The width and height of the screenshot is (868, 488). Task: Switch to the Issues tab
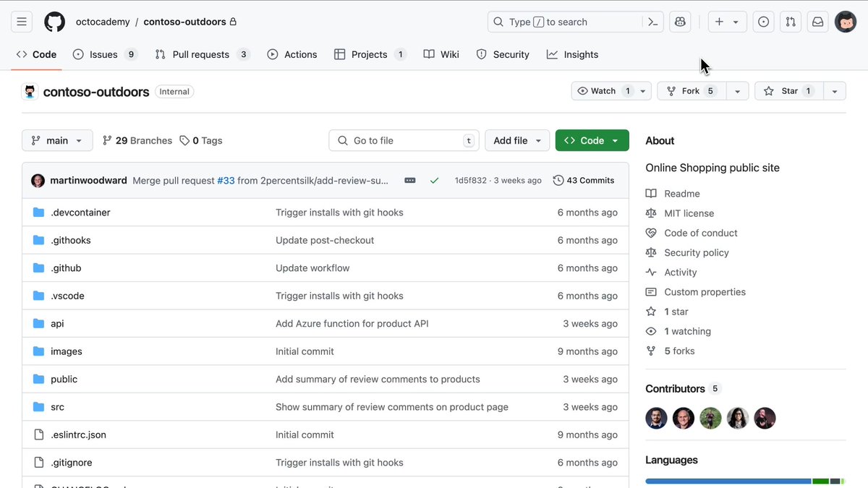pyautogui.click(x=105, y=54)
